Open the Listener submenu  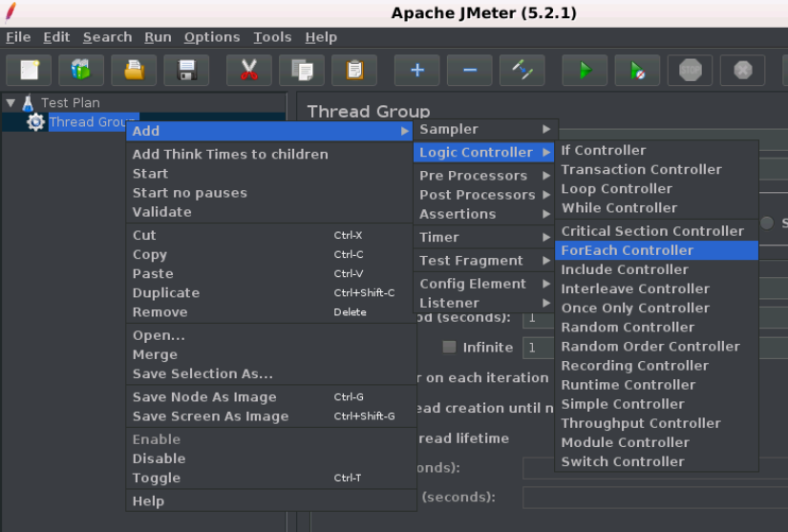coord(485,303)
